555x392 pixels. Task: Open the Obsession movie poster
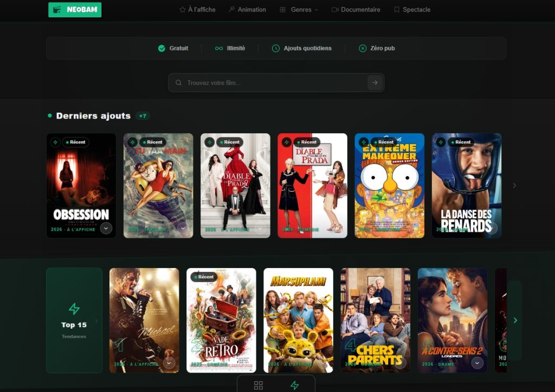tap(81, 186)
